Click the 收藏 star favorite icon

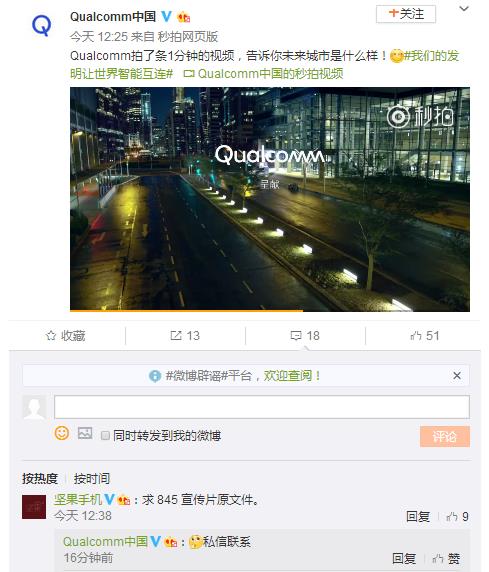51,336
